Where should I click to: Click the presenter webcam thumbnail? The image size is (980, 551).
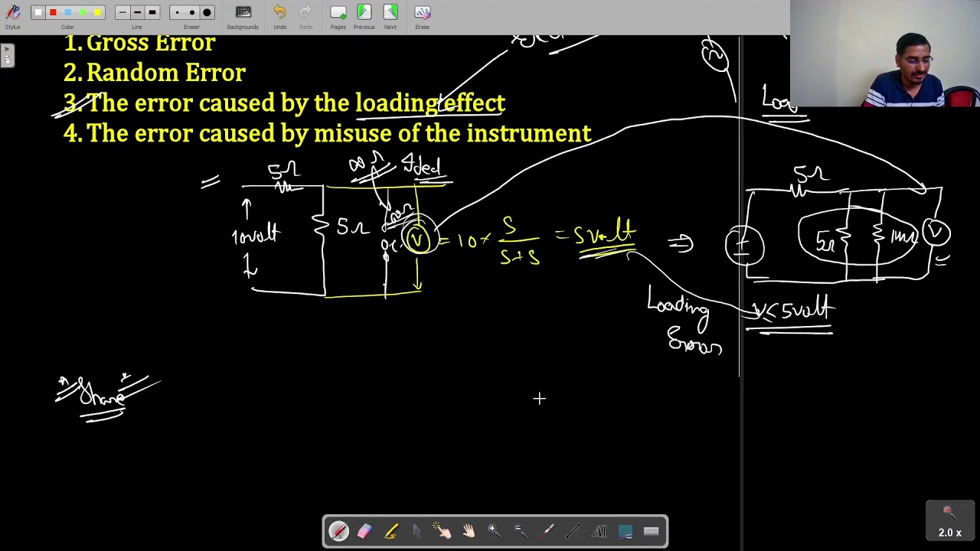[885, 54]
